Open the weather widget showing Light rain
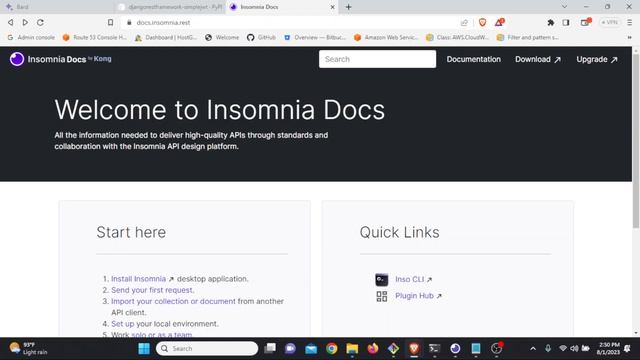 point(29,348)
